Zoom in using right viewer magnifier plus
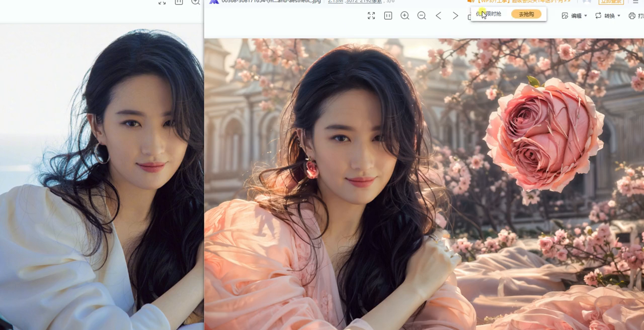The width and height of the screenshot is (644, 330). pyautogui.click(x=405, y=16)
